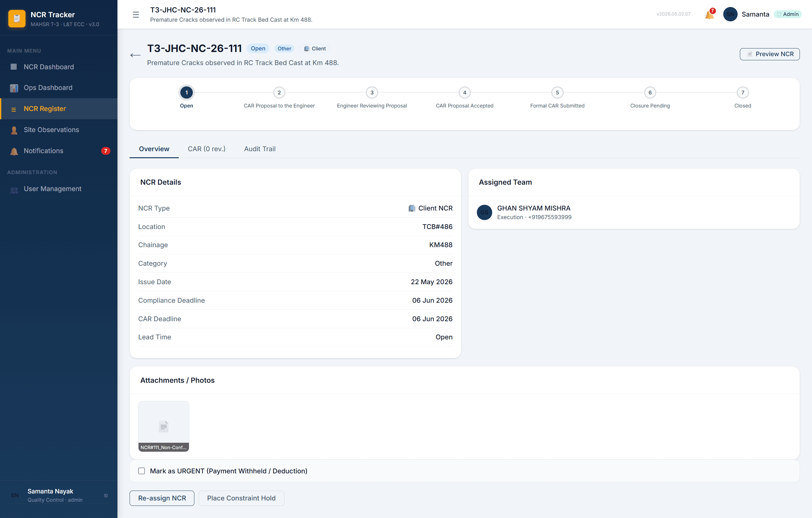The image size is (812, 518).
Task: Click Compliance Deadline value 06 Jun 2026
Action: [x=432, y=300]
